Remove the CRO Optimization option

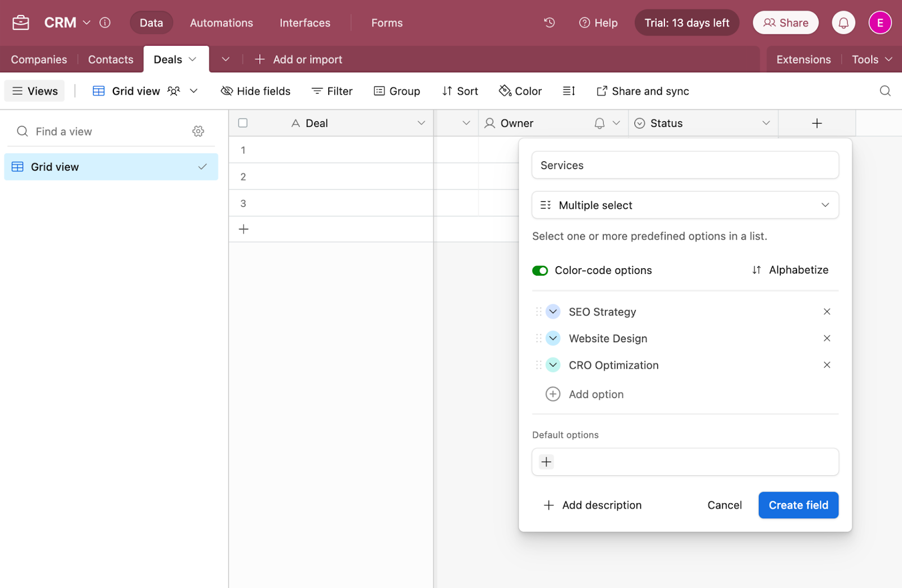827,365
